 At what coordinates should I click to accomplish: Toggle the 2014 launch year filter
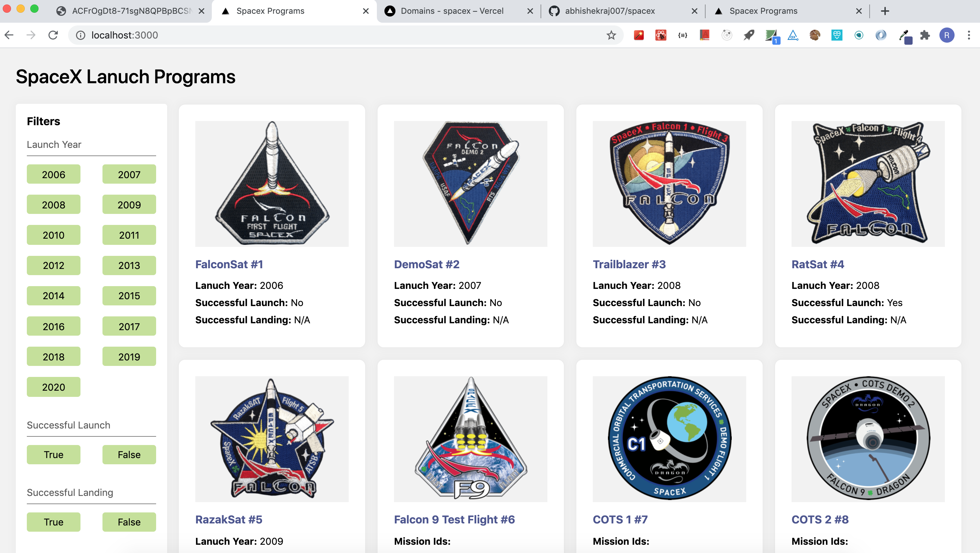click(53, 296)
